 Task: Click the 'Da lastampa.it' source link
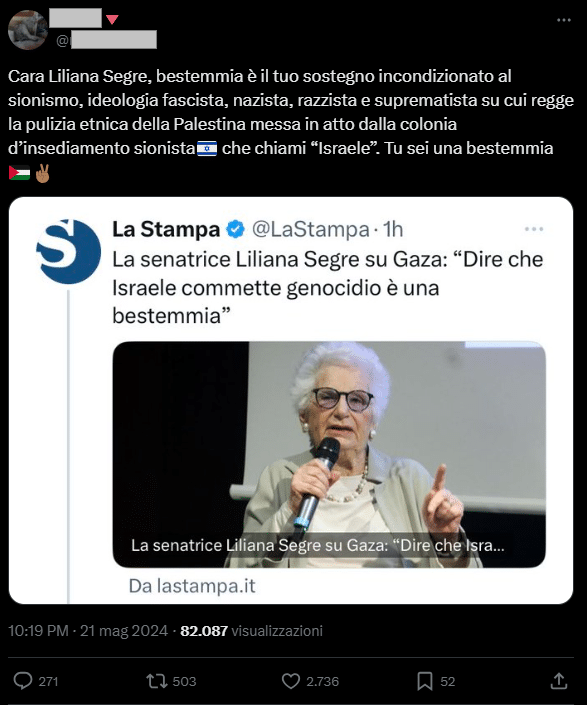click(192, 585)
